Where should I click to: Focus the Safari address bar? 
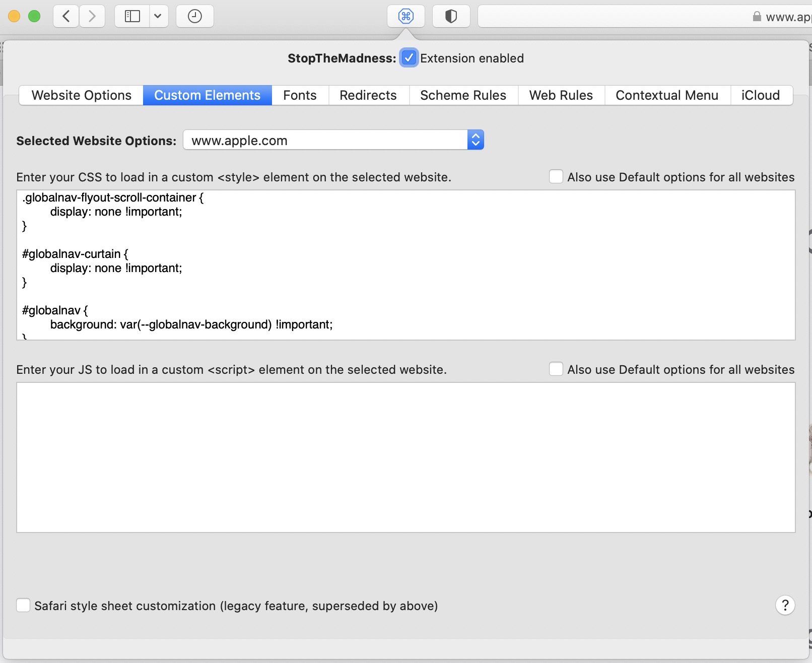pos(645,16)
